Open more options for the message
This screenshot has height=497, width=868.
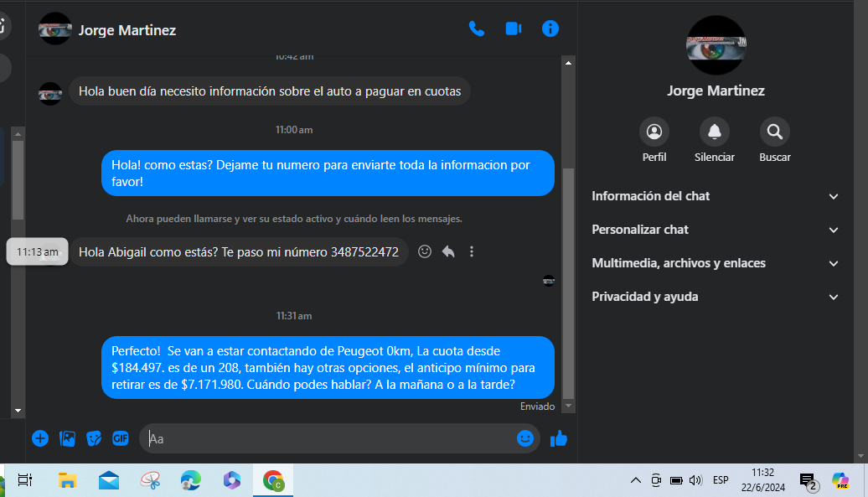[x=472, y=251]
